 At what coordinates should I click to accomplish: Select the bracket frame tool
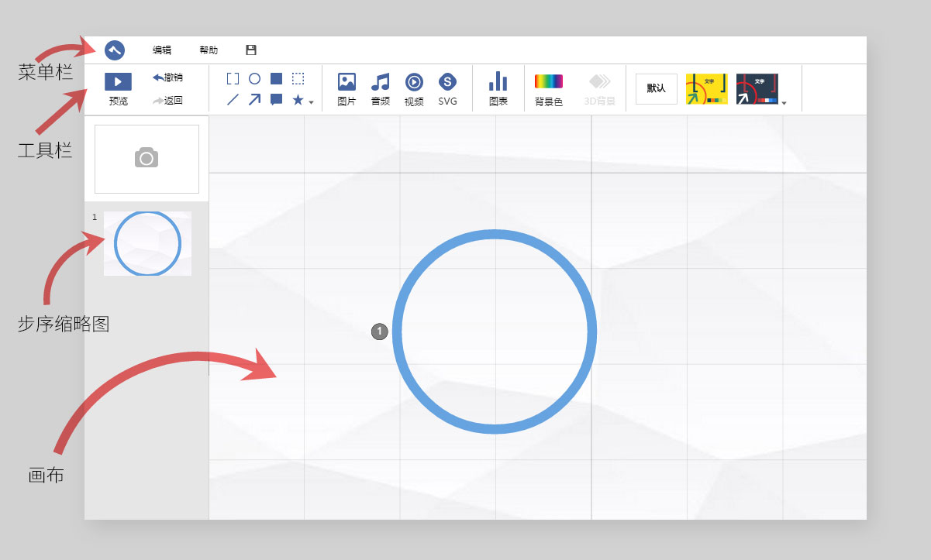[x=233, y=78]
